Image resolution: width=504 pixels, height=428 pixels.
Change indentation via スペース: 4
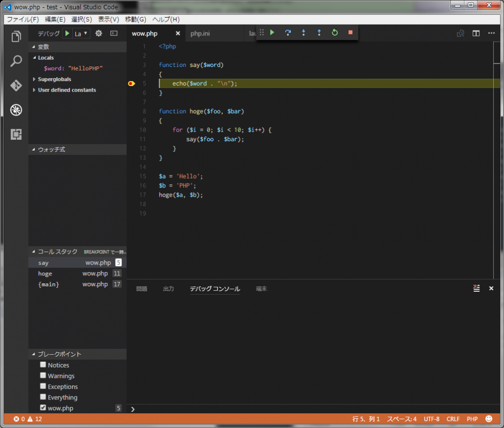[x=402, y=419]
